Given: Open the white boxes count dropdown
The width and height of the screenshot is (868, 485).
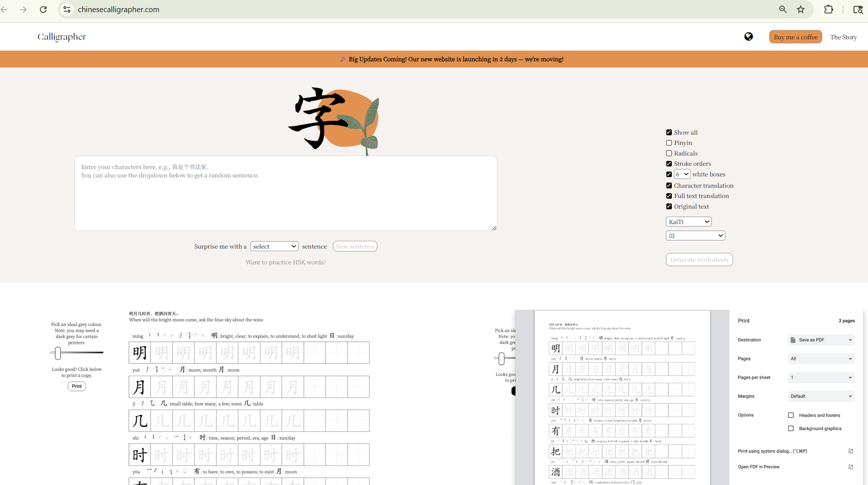Looking at the screenshot, I should pos(682,174).
